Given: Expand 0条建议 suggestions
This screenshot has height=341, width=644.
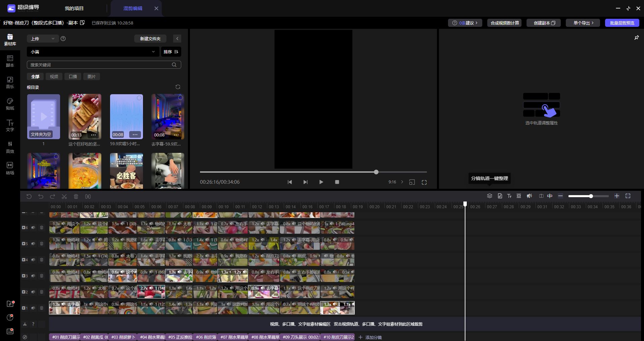Looking at the screenshot, I should point(465,23).
